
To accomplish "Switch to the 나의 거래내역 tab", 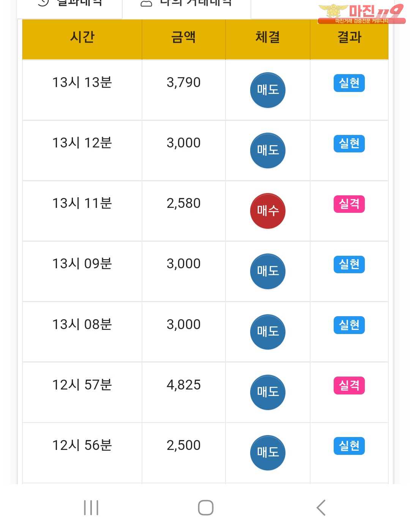I will pos(186,5).
